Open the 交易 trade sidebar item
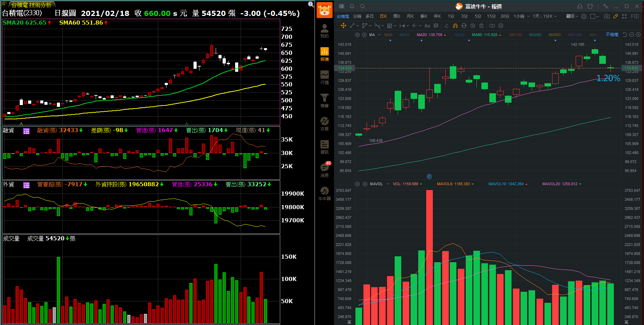This screenshot has width=644, height=325. 324,124
